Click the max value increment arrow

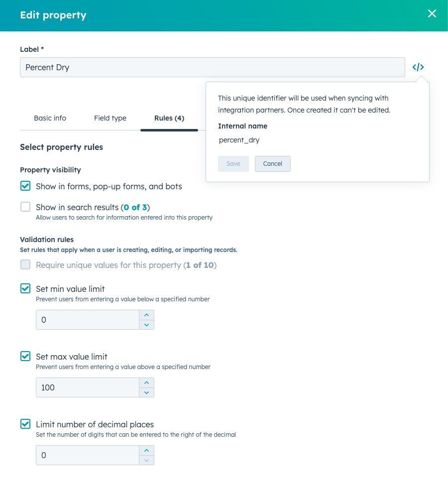(147, 382)
